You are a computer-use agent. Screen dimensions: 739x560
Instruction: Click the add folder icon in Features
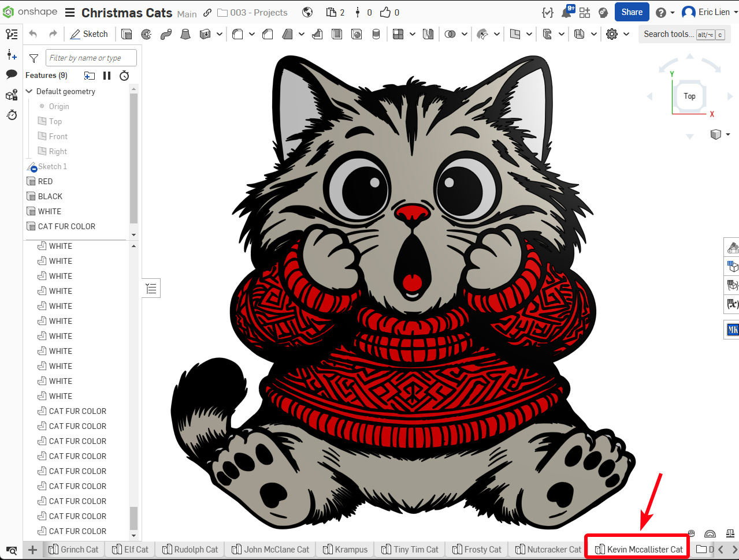point(89,76)
